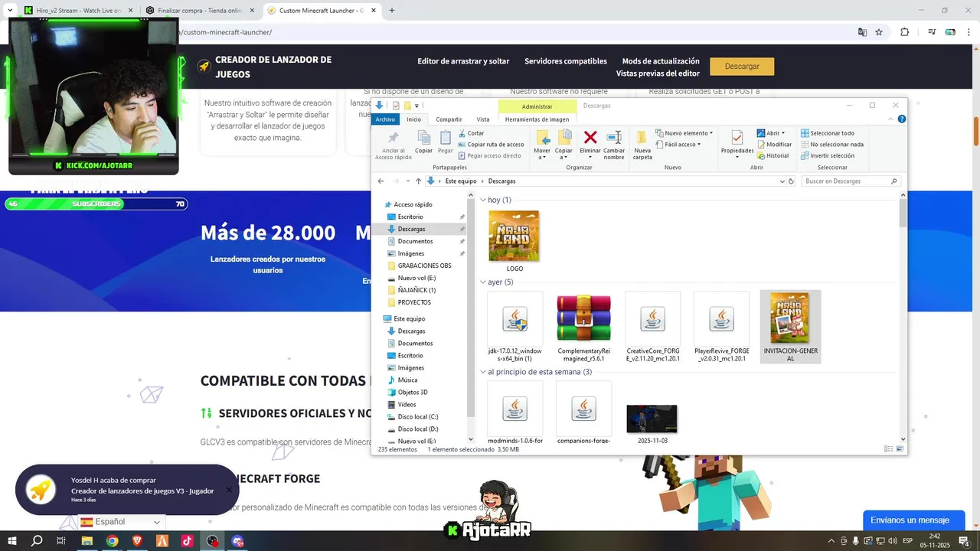Refresh the Descargas folder view
The image size is (980, 551).
pos(792,181)
